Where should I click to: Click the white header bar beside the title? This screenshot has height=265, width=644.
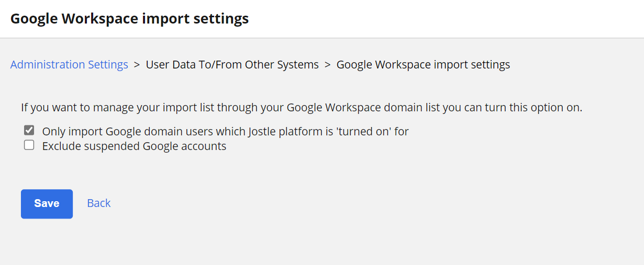tap(445, 19)
